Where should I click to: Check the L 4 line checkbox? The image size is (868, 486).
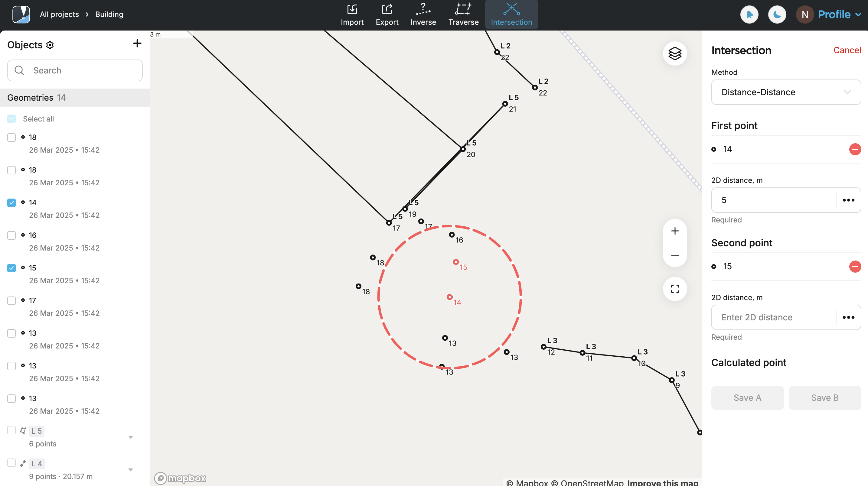click(x=11, y=463)
